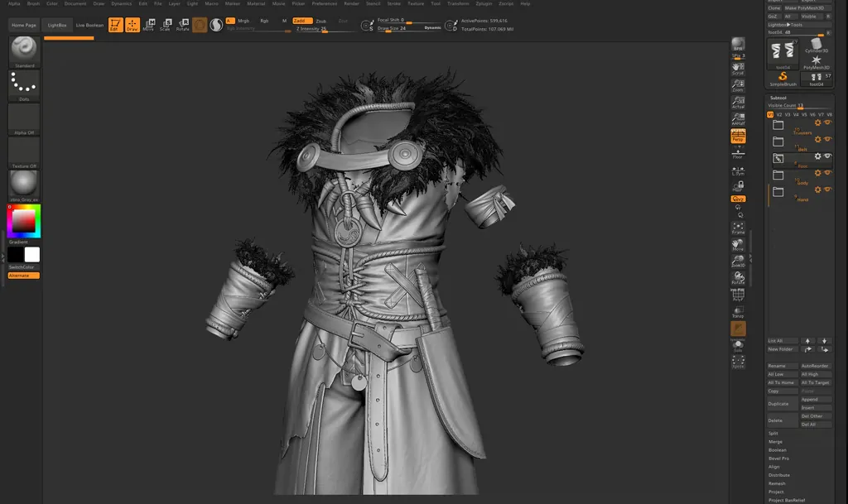Click the SwitchColor button
The image size is (848, 504).
[x=24, y=266]
